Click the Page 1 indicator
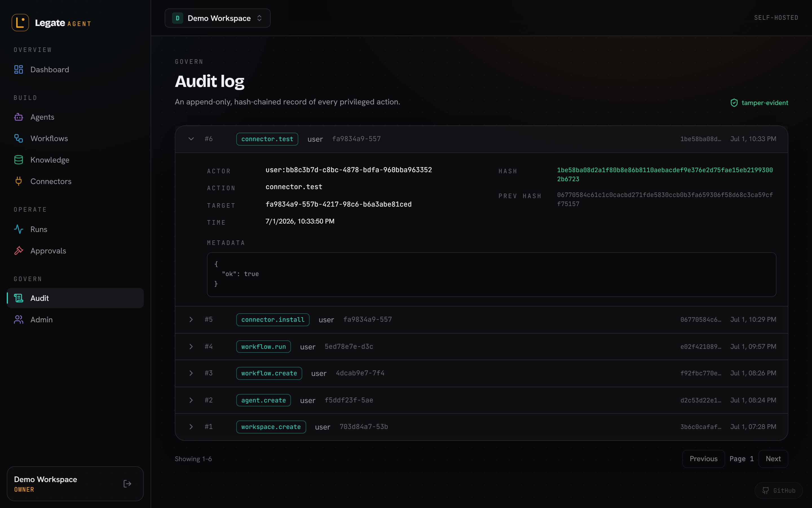 [x=742, y=459]
